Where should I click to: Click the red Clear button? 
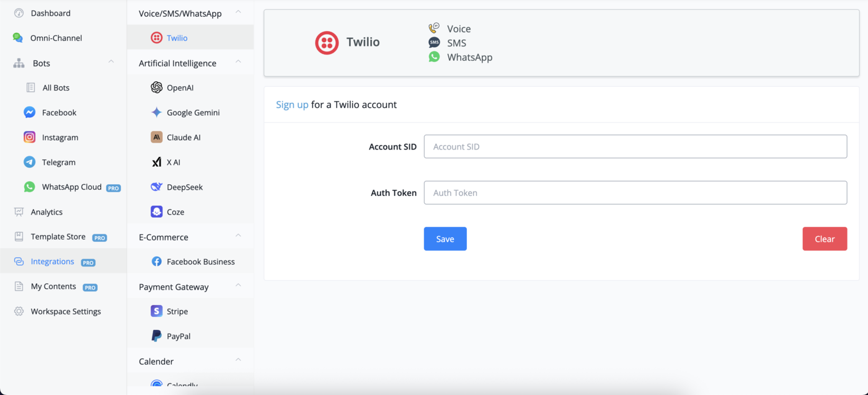(825, 239)
